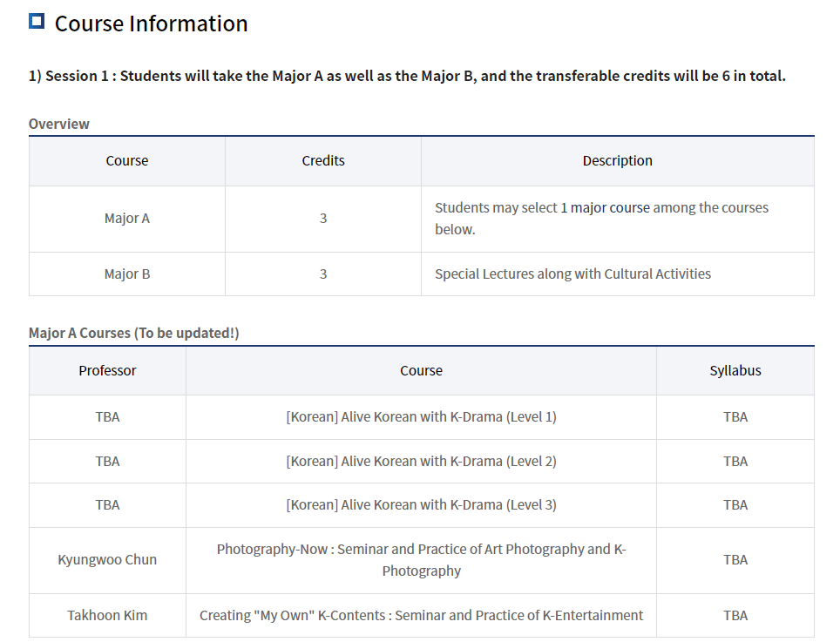Open the Photography-Now seminar course entry
This screenshot has width=840, height=642.
pos(421,560)
